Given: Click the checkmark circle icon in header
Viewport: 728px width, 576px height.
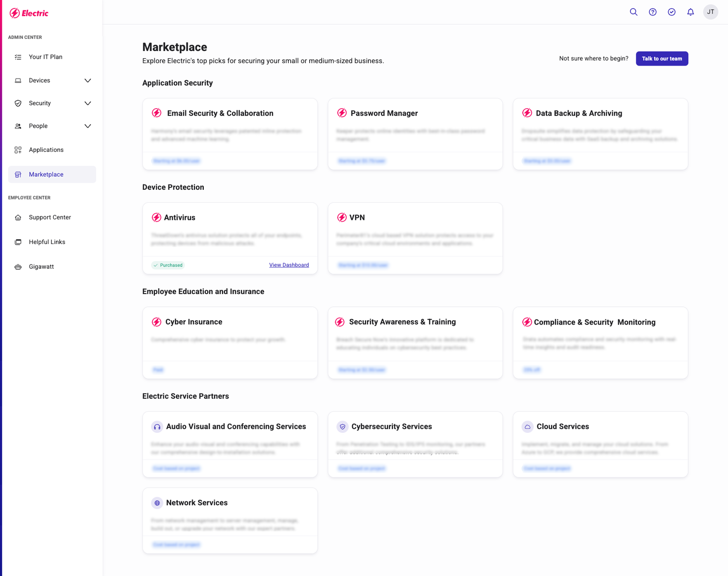Looking at the screenshot, I should point(671,12).
